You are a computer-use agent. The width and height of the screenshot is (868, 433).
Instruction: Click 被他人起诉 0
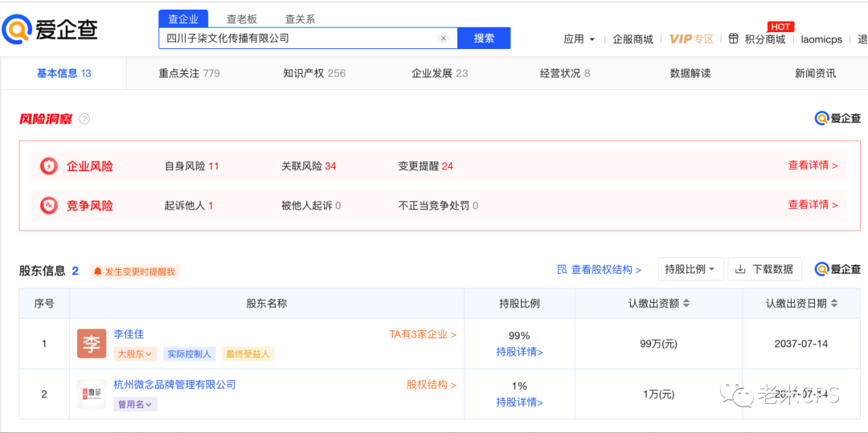pos(310,206)
